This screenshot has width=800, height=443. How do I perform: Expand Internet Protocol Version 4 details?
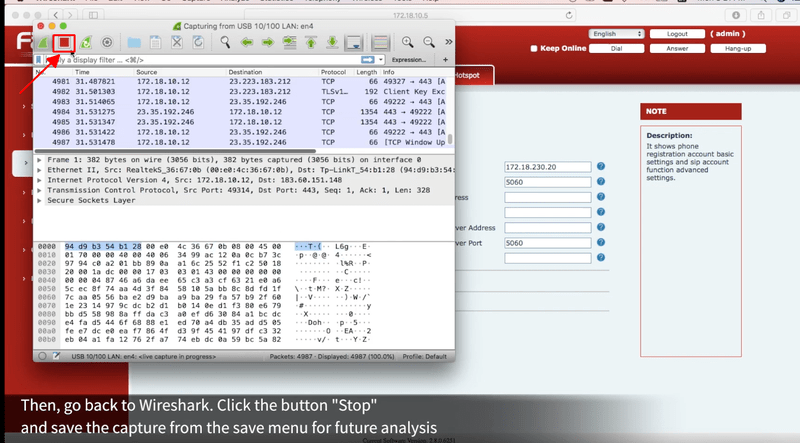click(x=39, y=181)
